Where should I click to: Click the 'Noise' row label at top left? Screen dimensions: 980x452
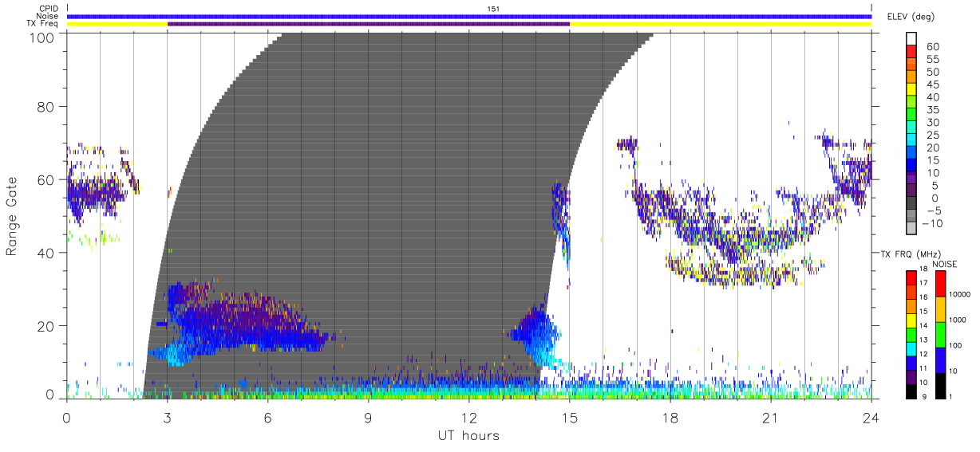pyautogui.click(x=48, y=16)
